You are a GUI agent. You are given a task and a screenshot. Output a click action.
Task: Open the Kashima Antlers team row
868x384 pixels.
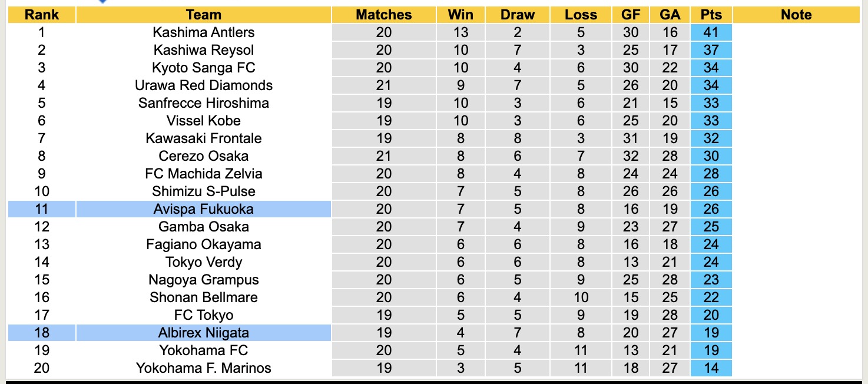pyautogui.click(x=203, y=32)
